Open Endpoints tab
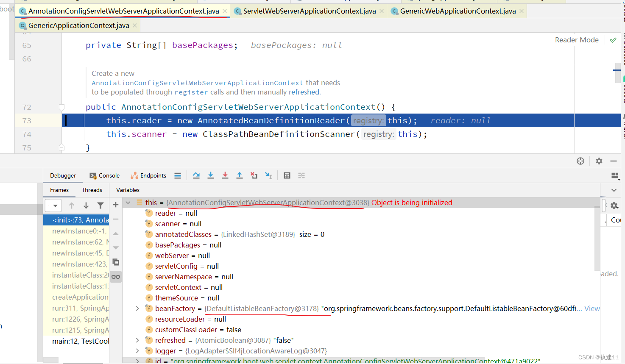The width and height of the screenshot is (625, 364). (x=148, y=175)
